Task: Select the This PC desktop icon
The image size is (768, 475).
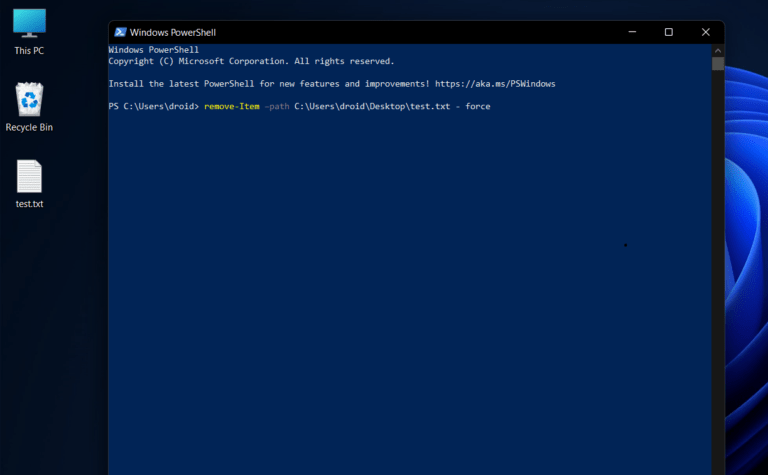Action: pyautogui.click(x=29, y=31)
